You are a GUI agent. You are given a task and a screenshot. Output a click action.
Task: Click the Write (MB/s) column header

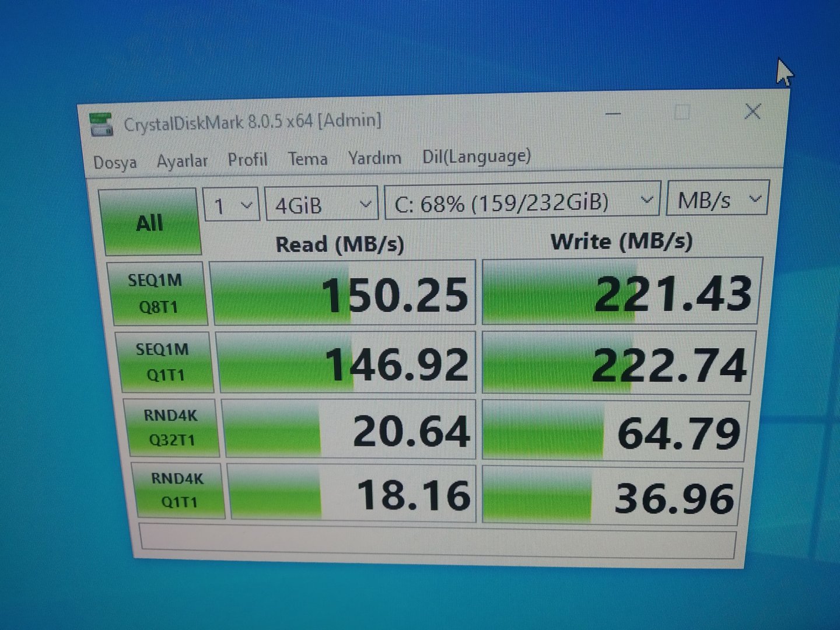[622, 241]
